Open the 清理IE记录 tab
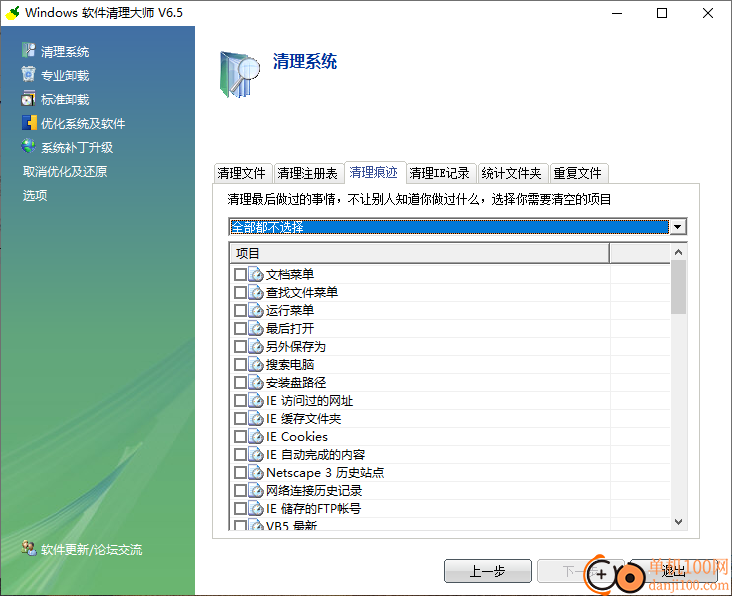 click(439, 173)
